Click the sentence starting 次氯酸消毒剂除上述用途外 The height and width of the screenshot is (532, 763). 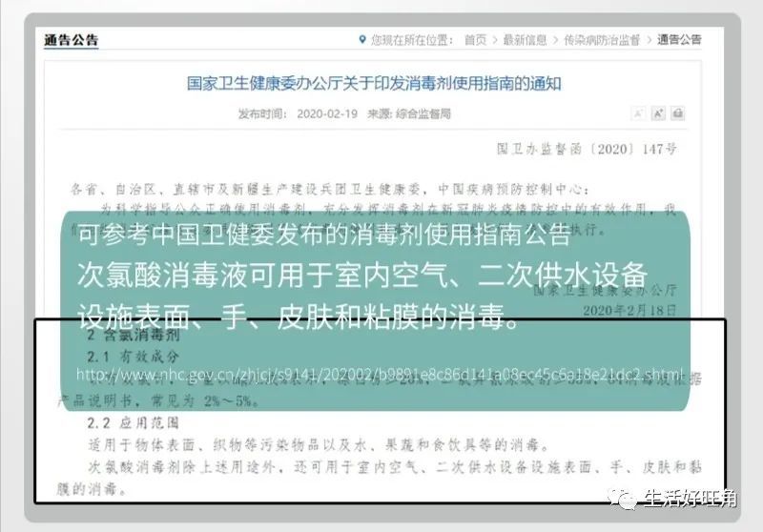[x=379, y=478]
